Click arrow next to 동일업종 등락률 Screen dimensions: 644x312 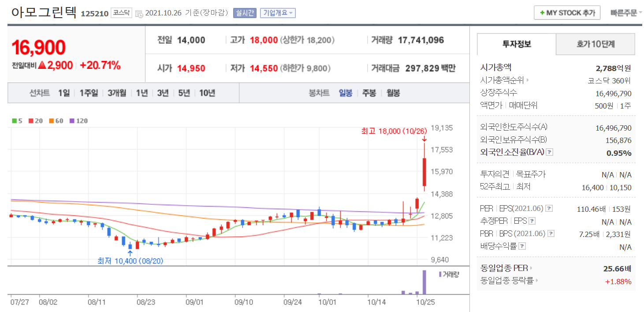tap(537, 280)
